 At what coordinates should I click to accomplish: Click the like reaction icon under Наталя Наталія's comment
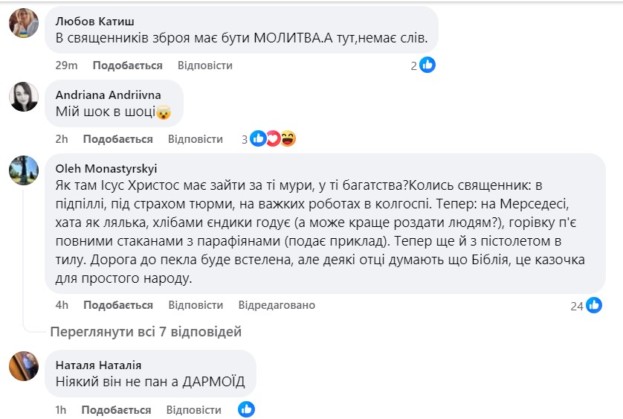pyautogui.click(x=247, y=408)
